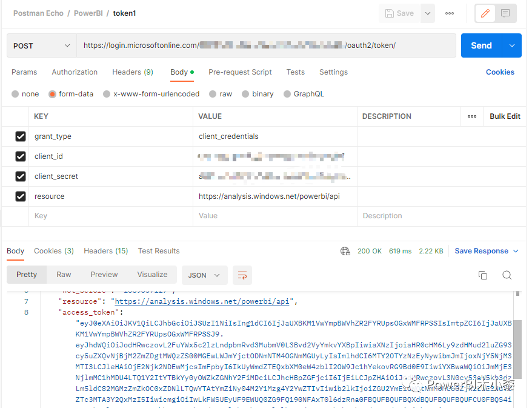Open the Tests tab
This screenshot has width=532, height=408.
tap(296, 72)
